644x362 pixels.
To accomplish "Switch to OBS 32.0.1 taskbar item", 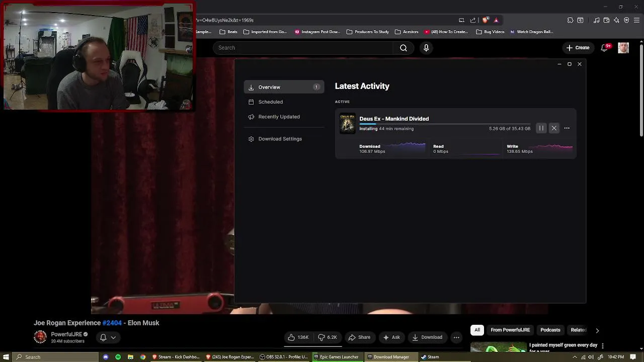I will [283, 357].
